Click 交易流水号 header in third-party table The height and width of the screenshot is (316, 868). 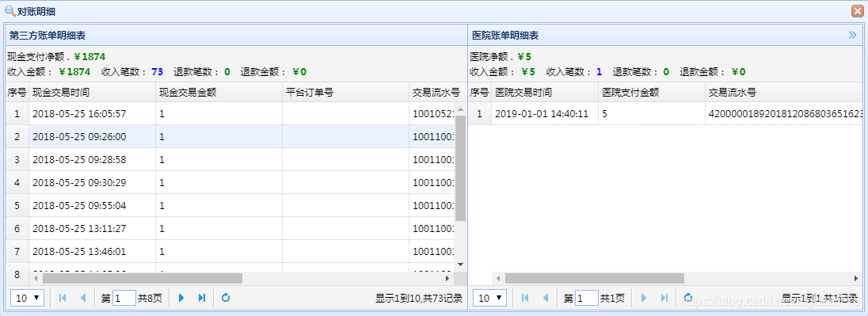point(436,93)
